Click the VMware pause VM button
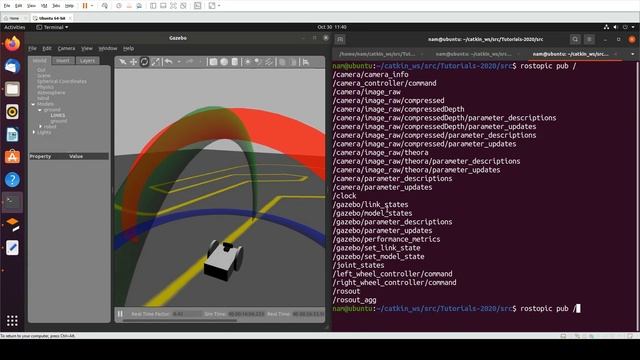 click(x=85, y=6)
